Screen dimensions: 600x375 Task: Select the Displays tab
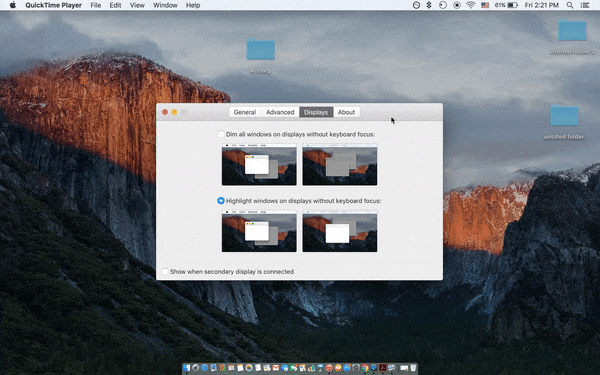[316, 112]
